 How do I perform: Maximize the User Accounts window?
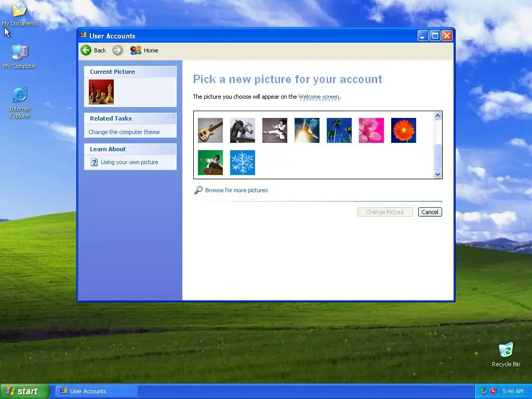pyautogui.click(x=435, y=36)
